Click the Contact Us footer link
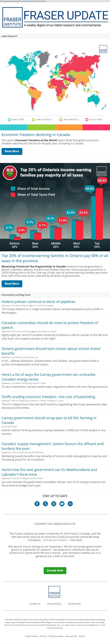Screen dimensions: 110x644 coord(35,604)
